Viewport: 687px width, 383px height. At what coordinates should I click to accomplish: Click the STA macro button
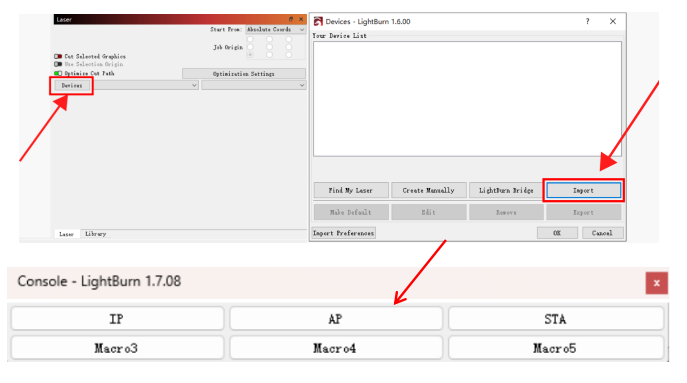pos(556,319)
